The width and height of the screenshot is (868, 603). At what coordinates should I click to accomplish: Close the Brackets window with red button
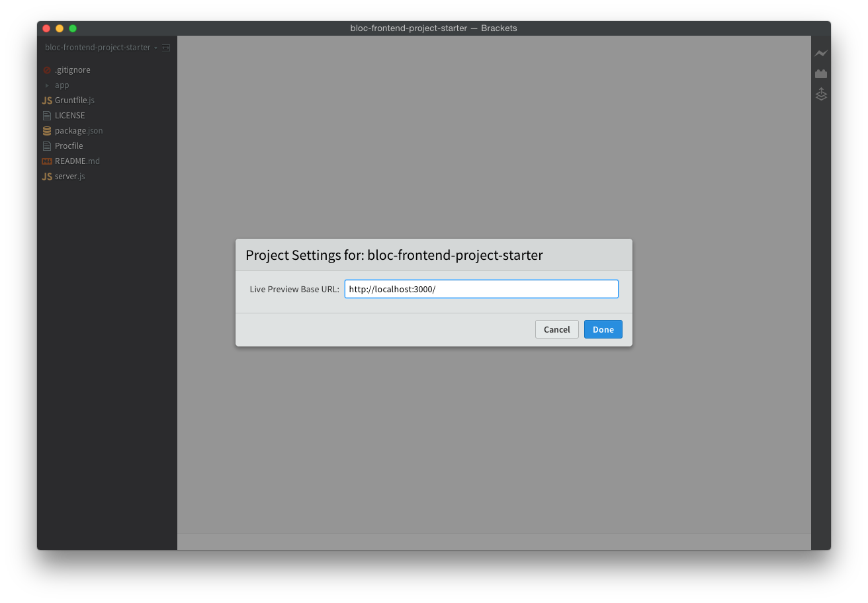[x=46, y=28]
